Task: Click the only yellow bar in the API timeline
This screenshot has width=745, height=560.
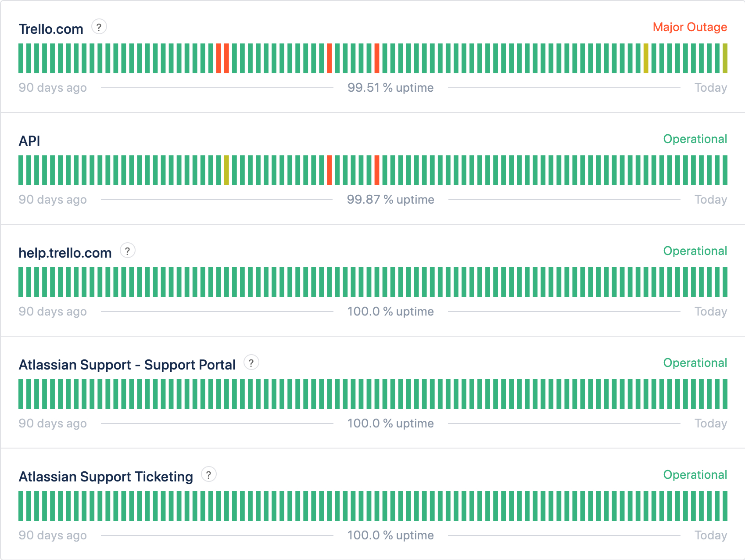Action: click(x=226, y=170)
